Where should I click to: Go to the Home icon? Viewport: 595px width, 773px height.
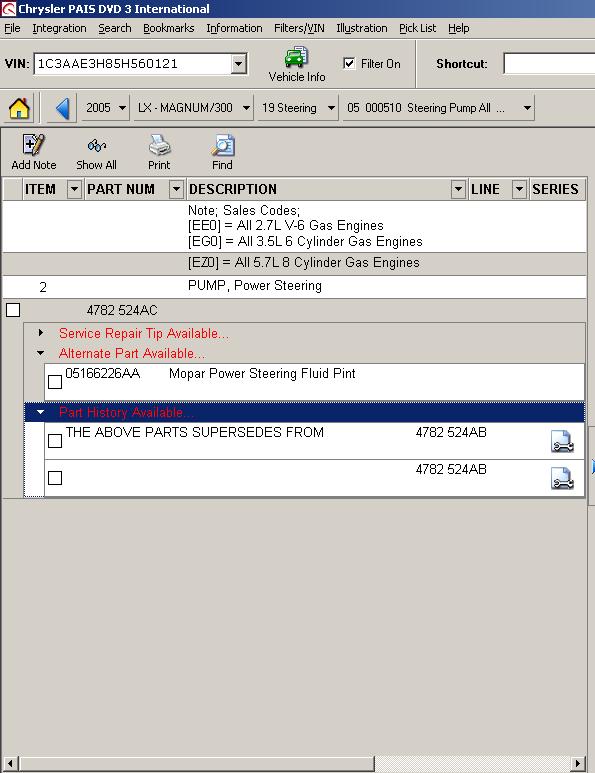19,108
